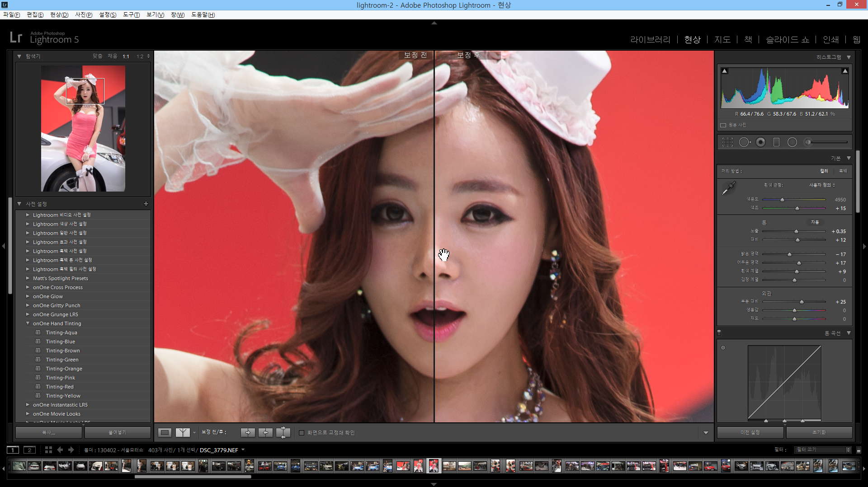The image size is (868, 487).
Task: Set navigator zoom to 1:1
Action: coord(126,56)
